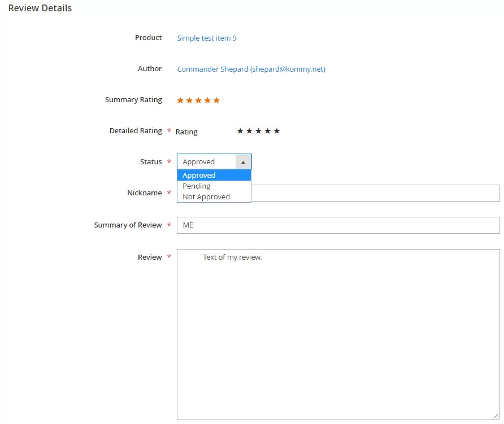Click the Author field label
This screenshot has width=504, height=424.
tap(150, 69)
